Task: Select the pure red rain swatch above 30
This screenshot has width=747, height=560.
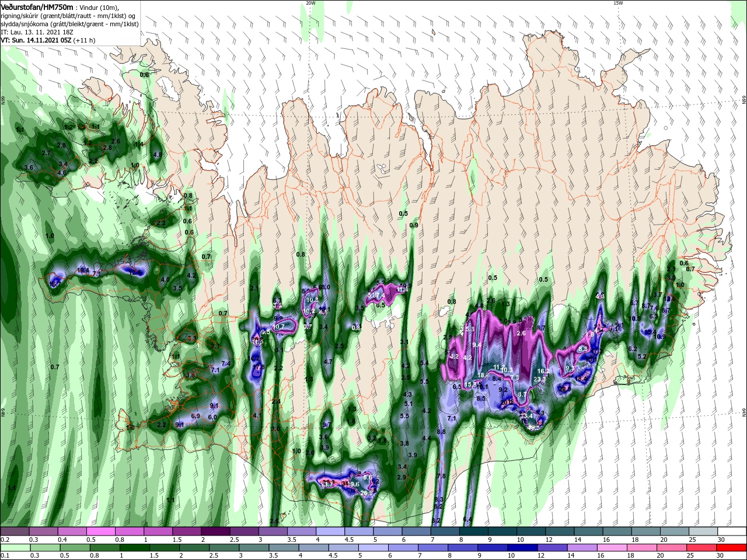Action: coord(732,548)
